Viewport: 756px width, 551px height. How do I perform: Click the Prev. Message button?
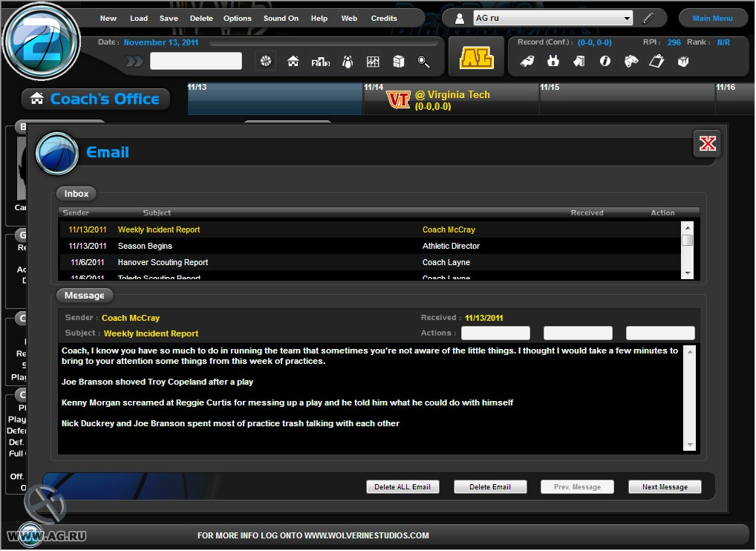tap(577, 487)
